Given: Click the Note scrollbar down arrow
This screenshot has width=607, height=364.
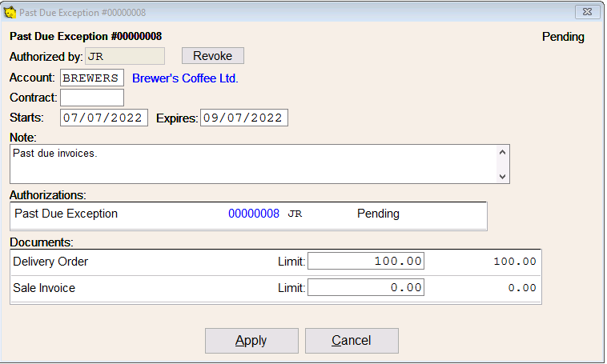Looking at the screenshot, I should (502, 176).
